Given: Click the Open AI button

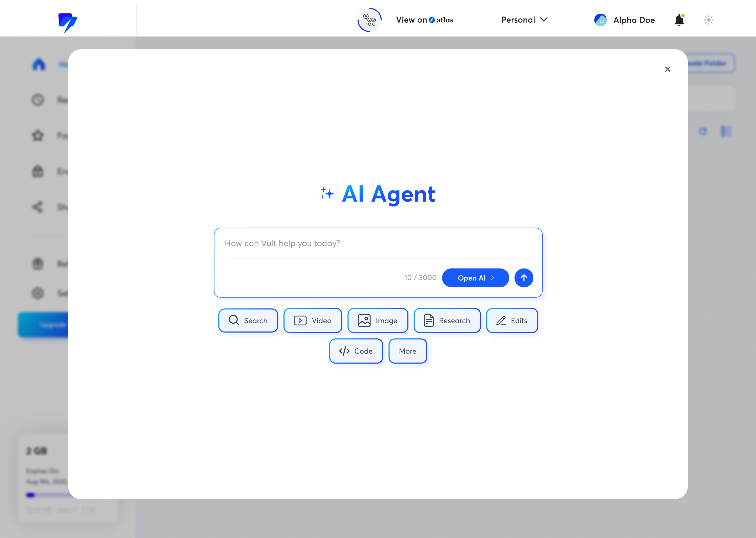Looking at the screenshot, I should tap(475, 278).
